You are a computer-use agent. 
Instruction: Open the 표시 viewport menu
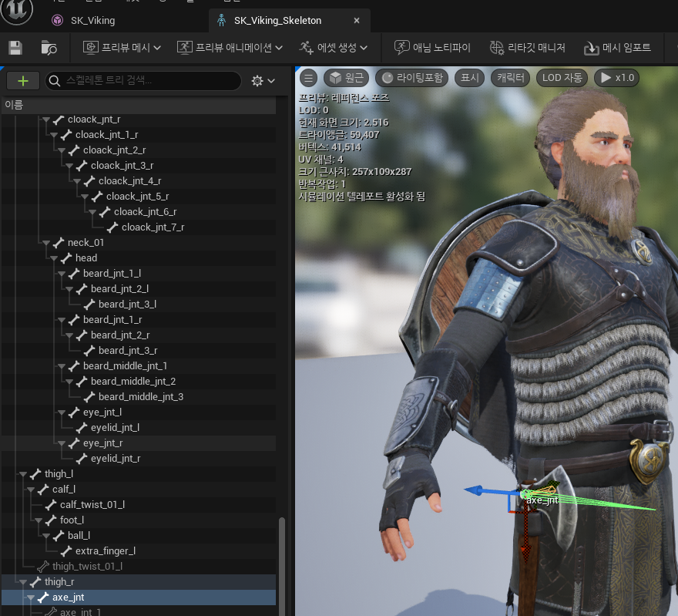[469, 78]
